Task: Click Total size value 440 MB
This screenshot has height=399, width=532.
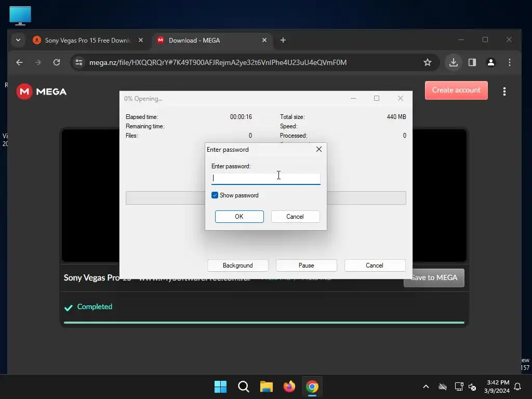Action: click(396, 117)
